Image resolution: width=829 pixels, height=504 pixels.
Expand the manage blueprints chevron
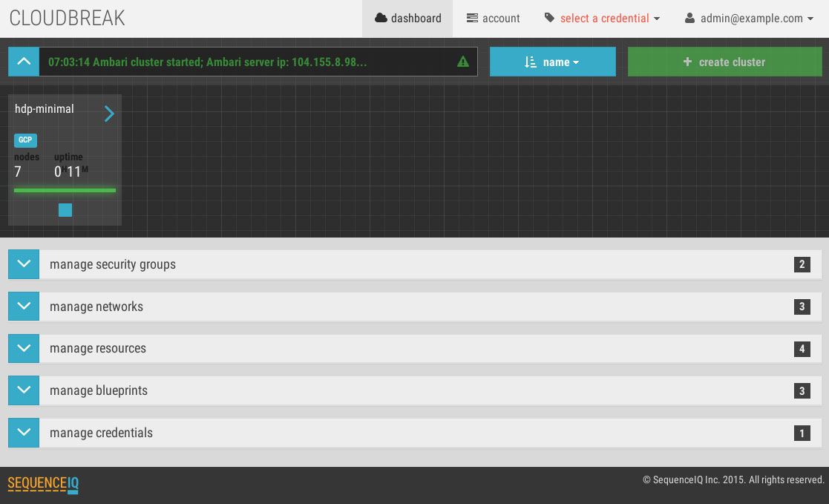(24, 390)
